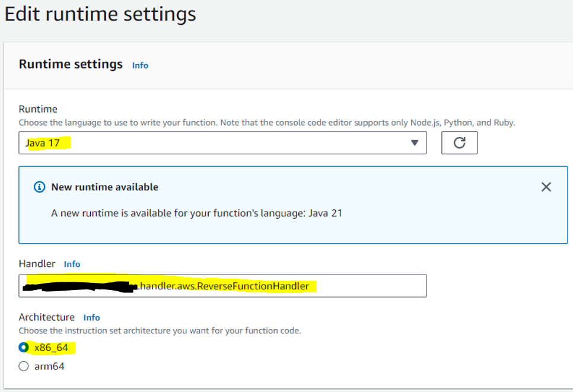Click the refresh arrow beside the Runtime dropdown
The width and height of the screenshot is (573, 392).
tap(460, 142)
